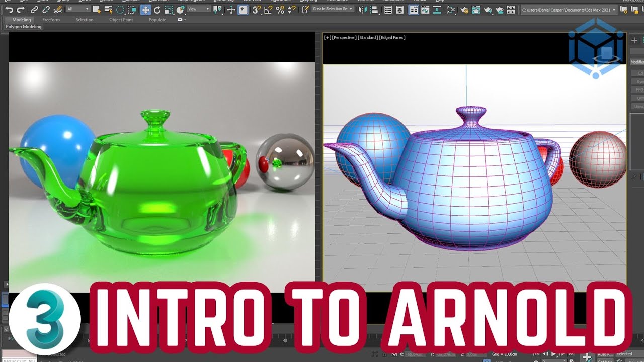
Task: Open the Create tab in command panel
Action: tap(634, 40)
